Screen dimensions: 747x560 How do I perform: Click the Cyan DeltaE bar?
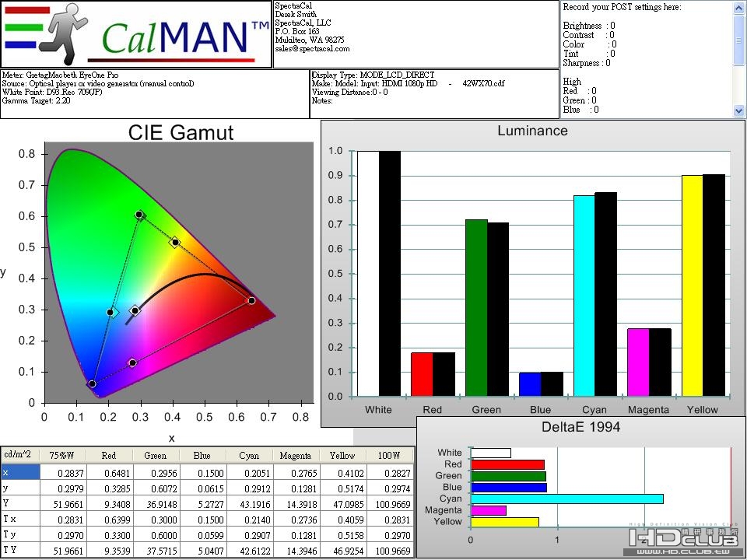point(567,499)
